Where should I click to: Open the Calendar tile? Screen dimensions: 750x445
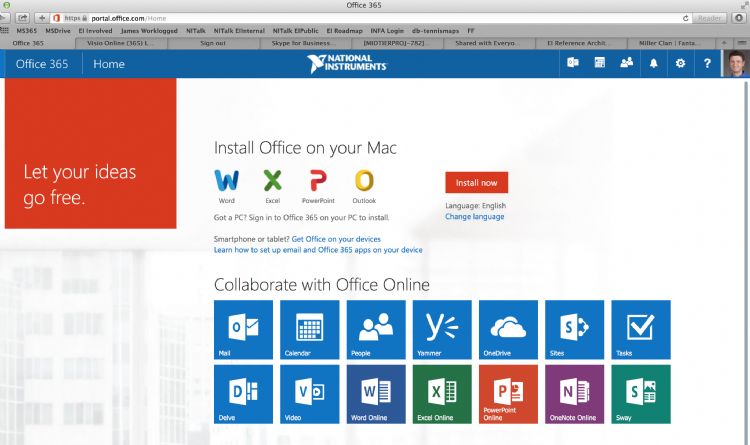pyautogui.click(x=309, y=330)
